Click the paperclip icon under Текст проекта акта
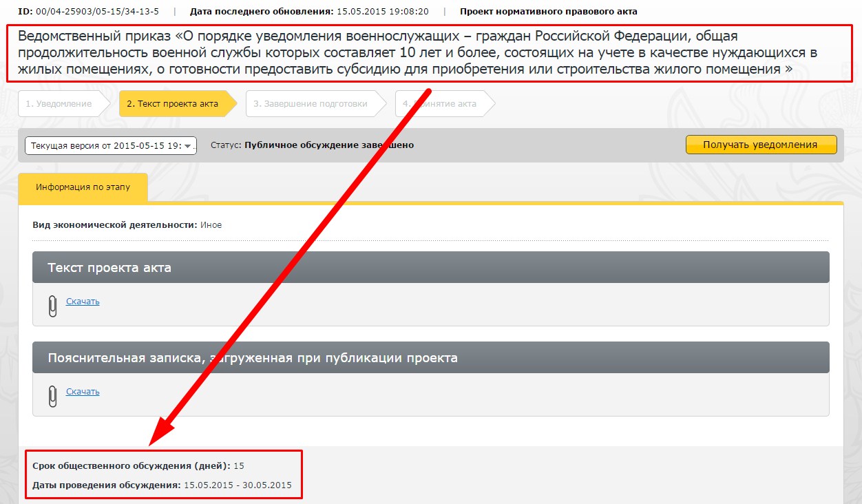This screenshot has height=504, width=862. pos(52,306)
